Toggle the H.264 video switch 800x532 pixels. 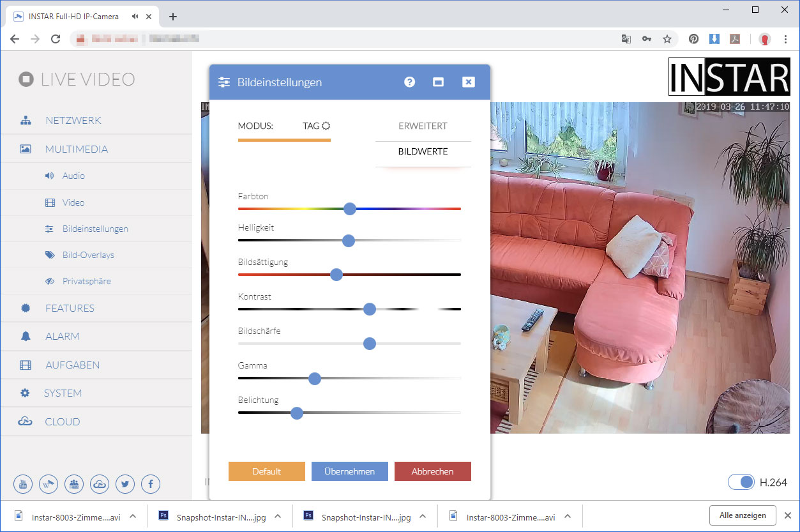click(741, 482)
